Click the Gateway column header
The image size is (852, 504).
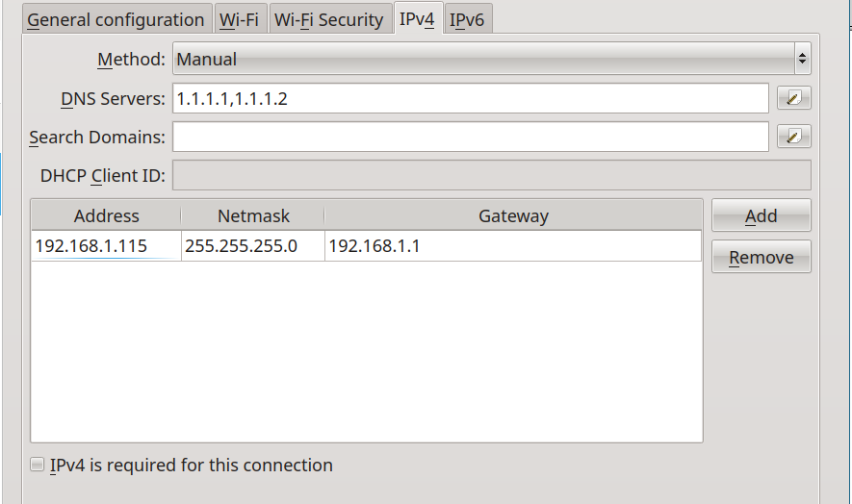(x=512, y=216)
